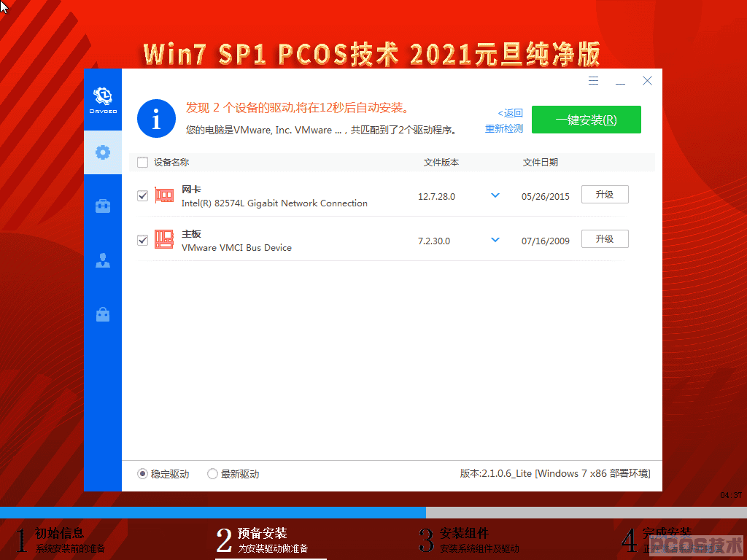Click the 重新检测 link
747x560 pixels.
pyautogui.click(x=504, y=128)
